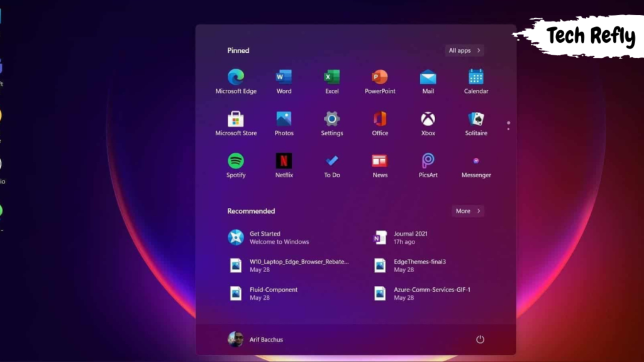Open the Settings gear app
The height and width of the screenshot is (362, 644).
click(x=332, y=124)
